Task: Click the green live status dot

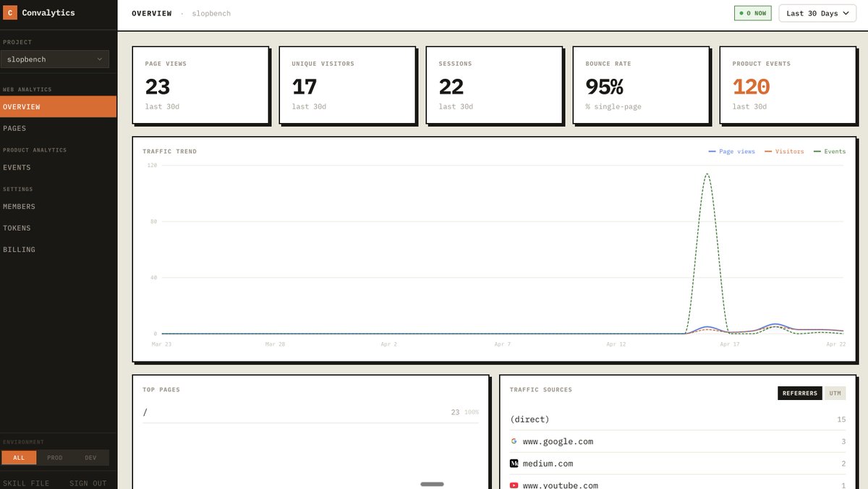Action: [x=741, y=13]
